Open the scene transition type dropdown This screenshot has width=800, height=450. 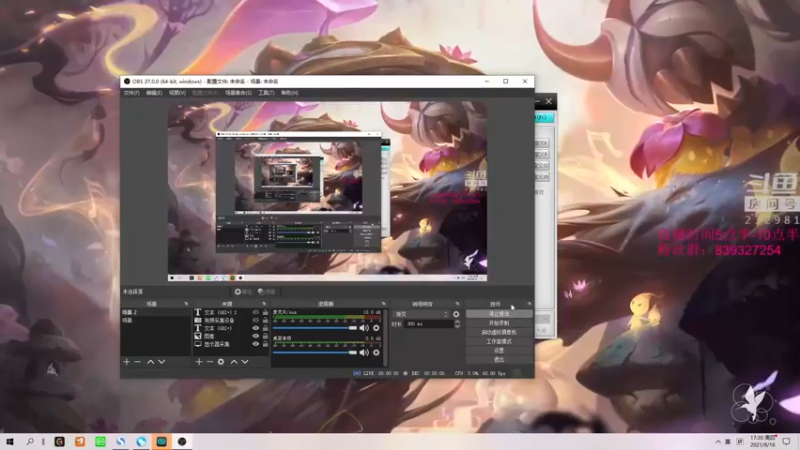click(421, 314)
